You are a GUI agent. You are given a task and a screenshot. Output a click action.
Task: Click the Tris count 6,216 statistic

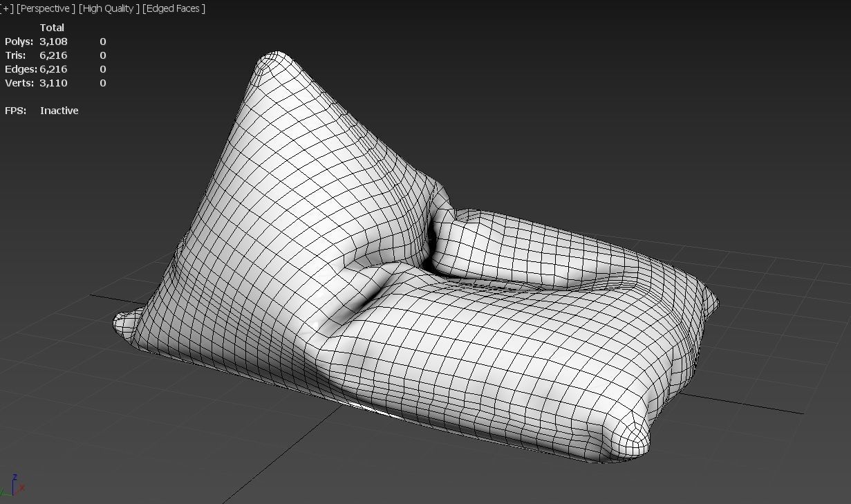[x=53, y=55]
